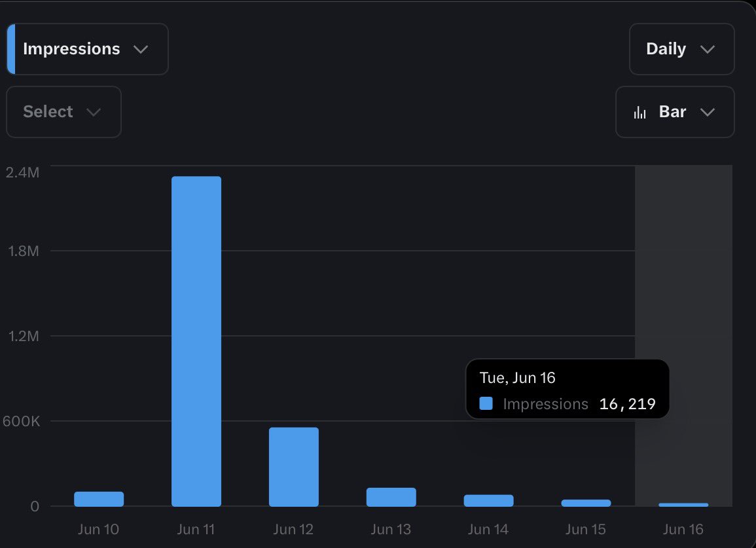Click the Jun 11 date label
The image size is (756, 548).
[x=196, y=529]
